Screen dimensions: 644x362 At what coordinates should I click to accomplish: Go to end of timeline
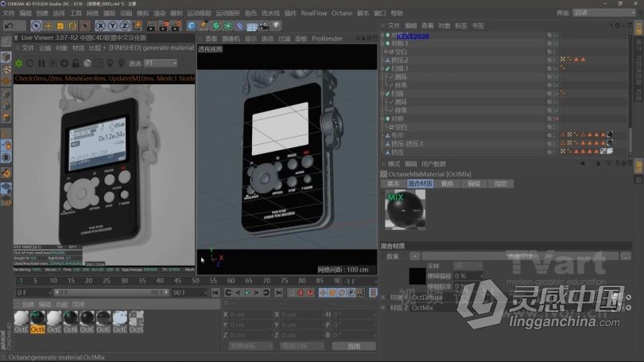(x=278, y=293)
